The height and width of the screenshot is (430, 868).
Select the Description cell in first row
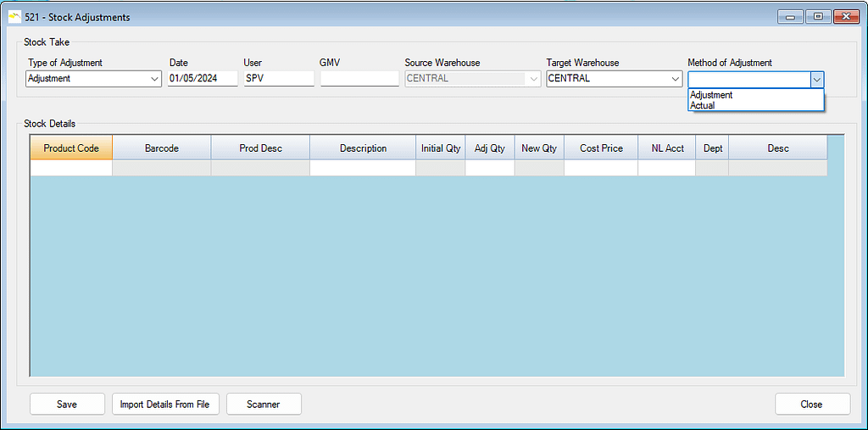tap(363, 169)
